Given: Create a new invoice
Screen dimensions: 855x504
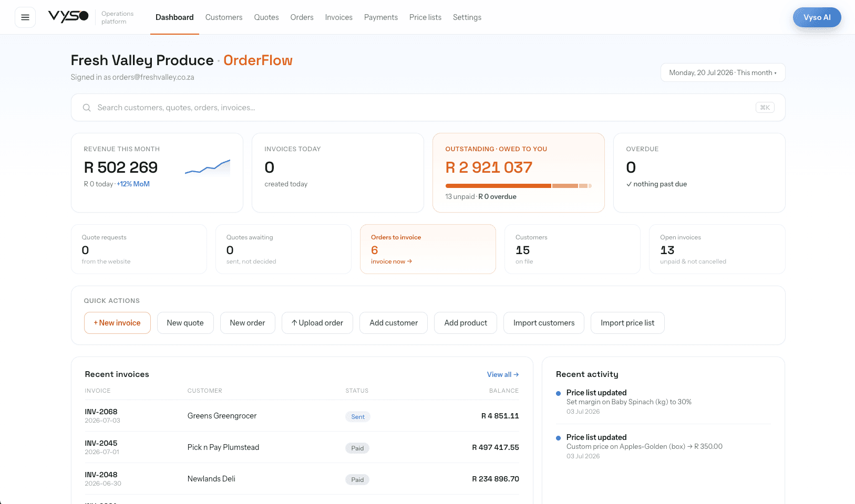Looking at the screenshot, I should [x=117, y=323].
